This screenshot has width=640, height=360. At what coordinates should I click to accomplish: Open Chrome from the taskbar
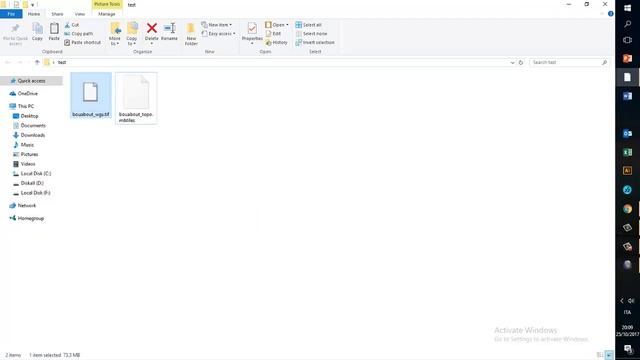[627, 209]
